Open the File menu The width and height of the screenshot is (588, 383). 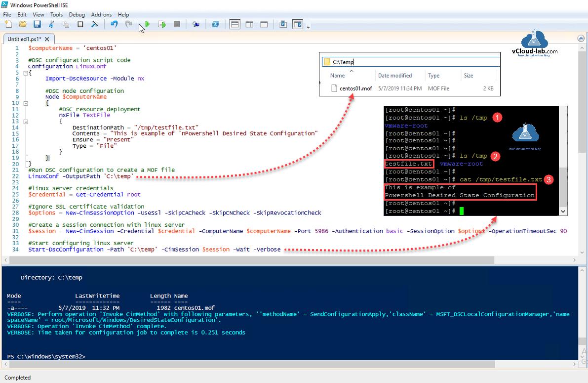(x=7, y=15)
